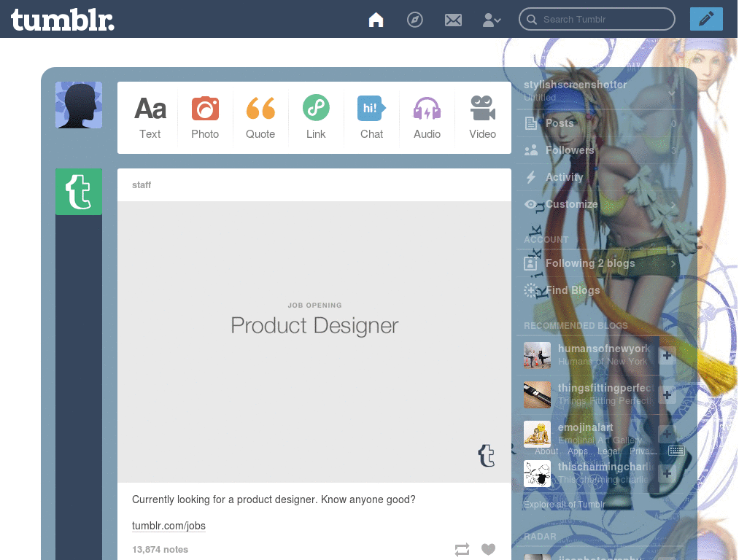This screenshot has width=747, height=560.
Task: Open the Posts sidebar item
Action: click(x=600, y=123)
